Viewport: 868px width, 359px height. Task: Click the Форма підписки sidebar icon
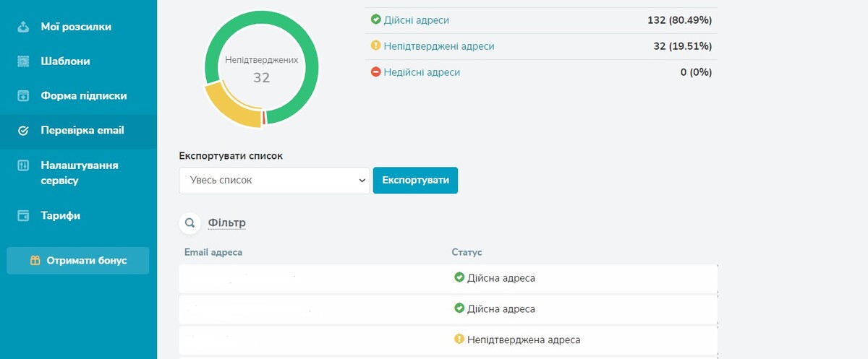click(23, 96)
